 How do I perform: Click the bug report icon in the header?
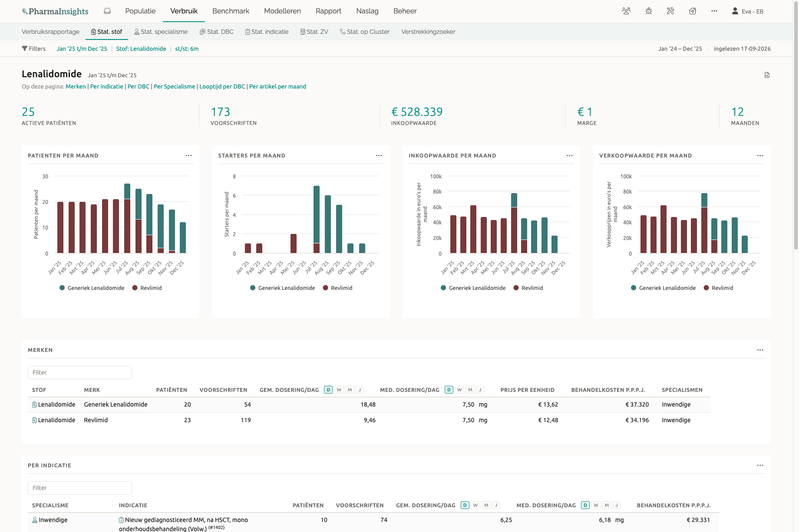click(649, 11)
